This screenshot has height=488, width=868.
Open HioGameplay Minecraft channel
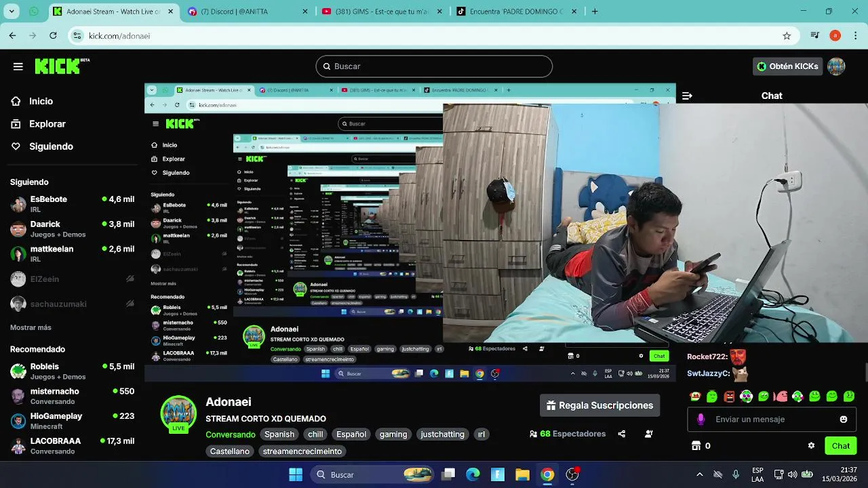72,420
